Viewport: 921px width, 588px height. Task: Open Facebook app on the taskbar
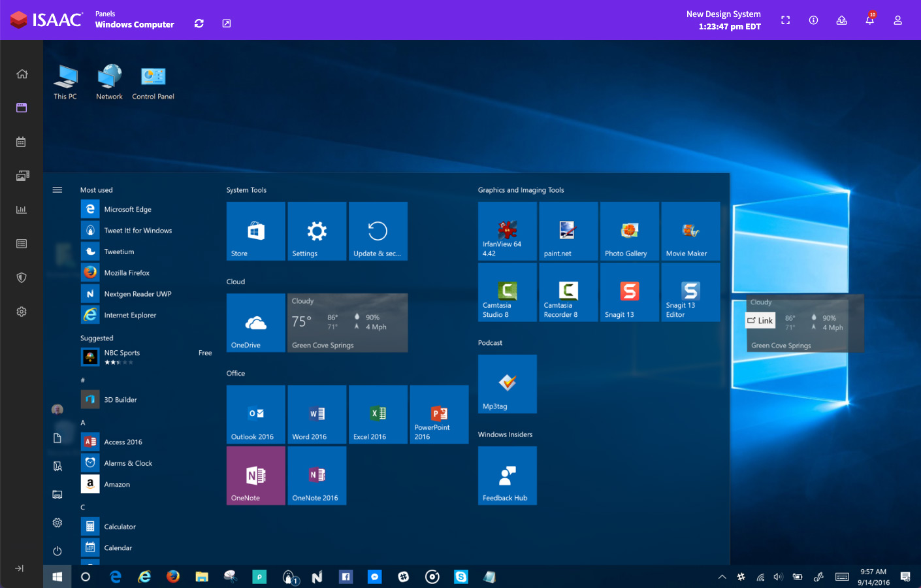(346, 577)
